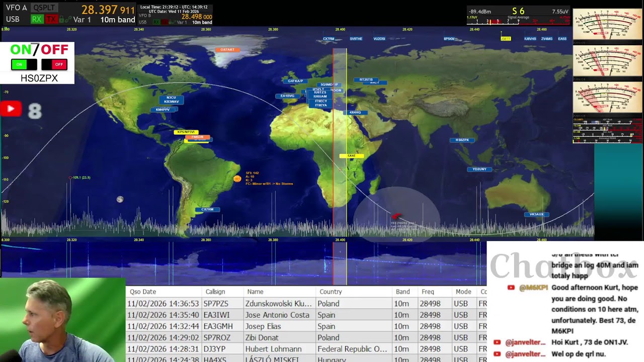
Task: Select the EA1BVG spot over Spain
Action: (287, 96)
